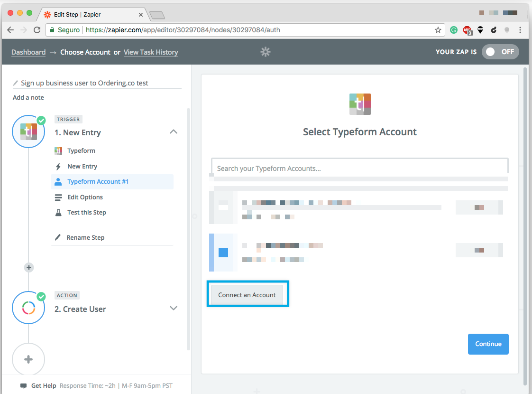The image size is (532, 394).
Task: Click test button on first account row
Action: (x=479, y=207)
